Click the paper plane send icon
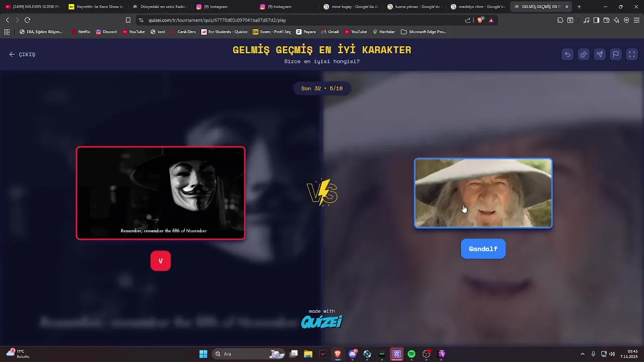Image resolution: width=644 pixels, height=362 pixels. click(x=600, y=54)
